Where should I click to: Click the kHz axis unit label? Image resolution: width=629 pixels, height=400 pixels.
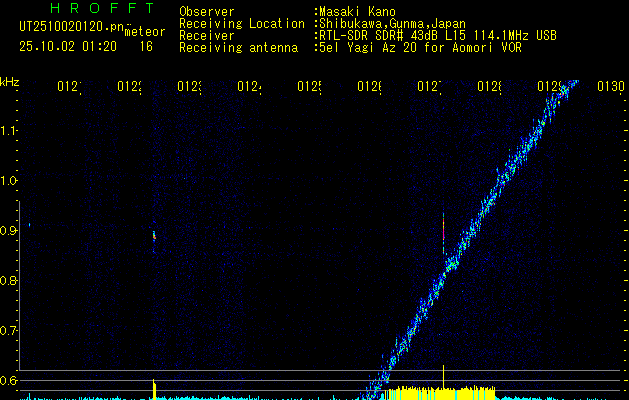10,82
